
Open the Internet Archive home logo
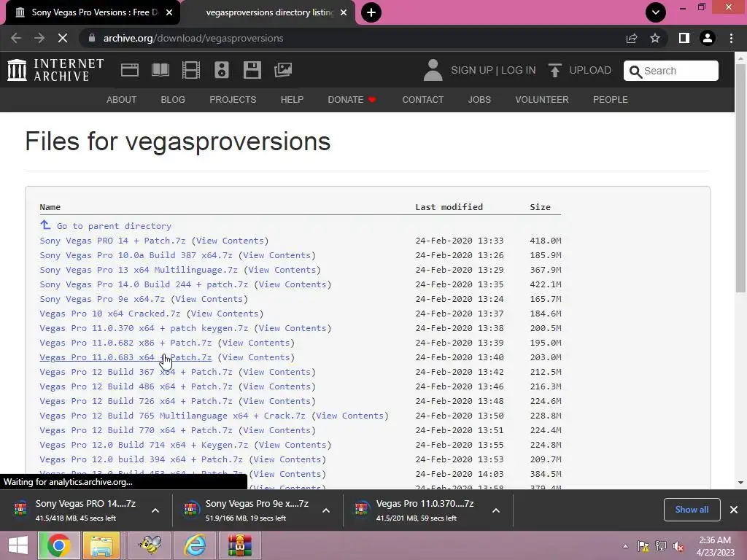coord(55,70)
